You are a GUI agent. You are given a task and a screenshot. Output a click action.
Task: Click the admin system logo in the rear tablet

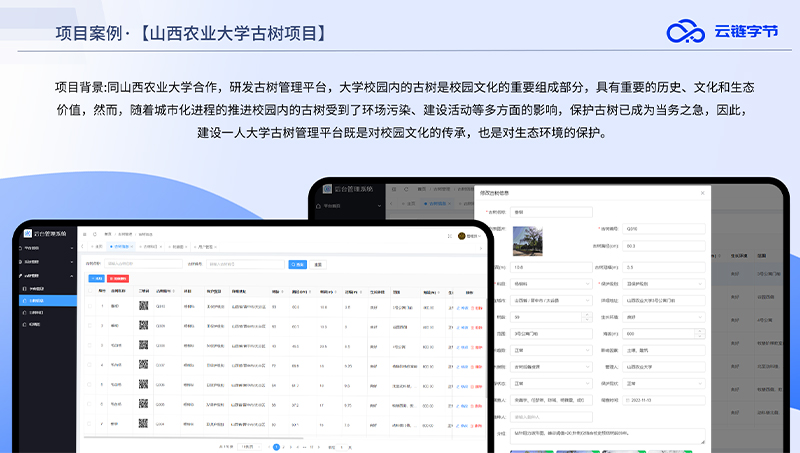pyautogui.click(x=327, y=189)
